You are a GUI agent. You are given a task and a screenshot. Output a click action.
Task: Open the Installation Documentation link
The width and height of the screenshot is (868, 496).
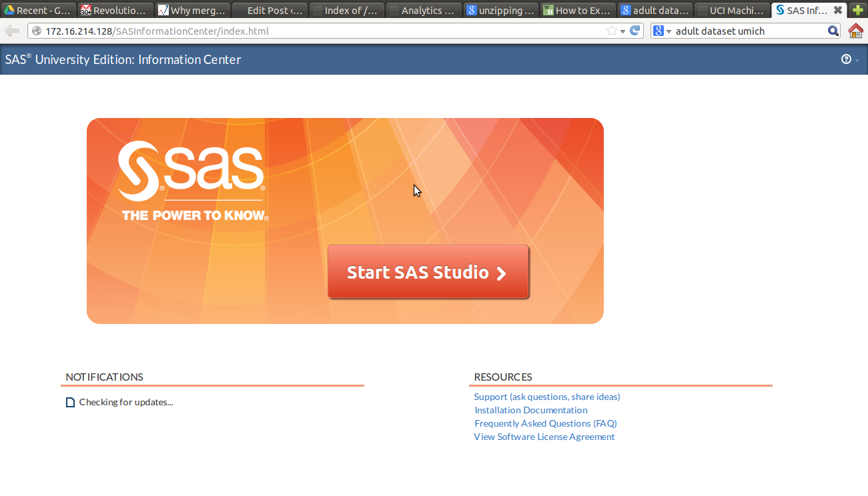click(530, 410)
